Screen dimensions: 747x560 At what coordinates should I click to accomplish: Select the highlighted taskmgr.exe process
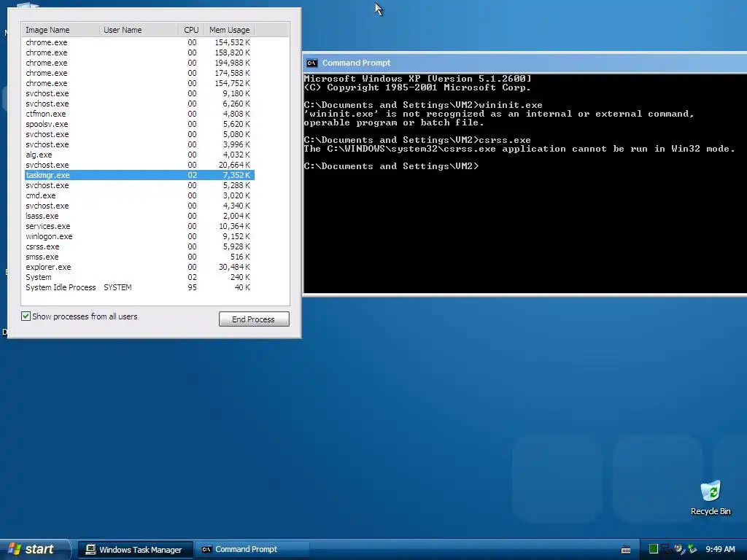point(139,175)
